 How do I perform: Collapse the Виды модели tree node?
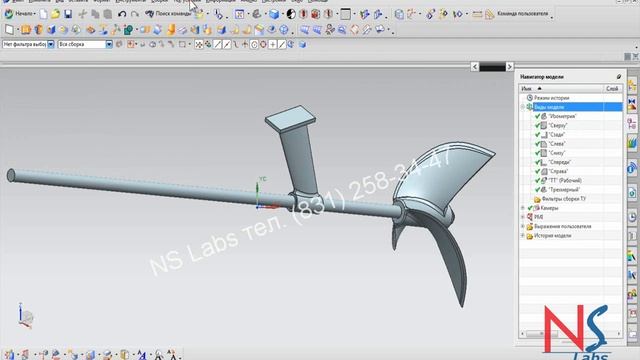(523, 107)
